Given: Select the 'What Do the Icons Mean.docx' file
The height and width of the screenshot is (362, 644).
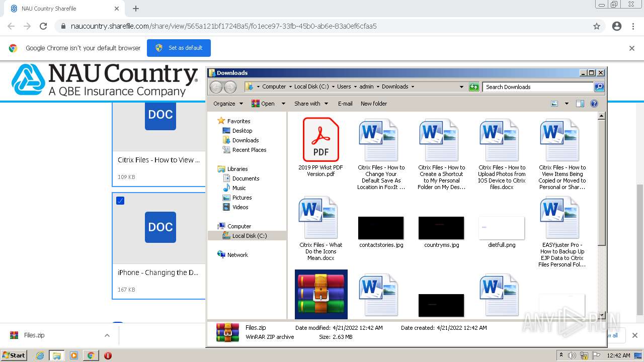Looking at the screenshot, I should tap(320, 229).
